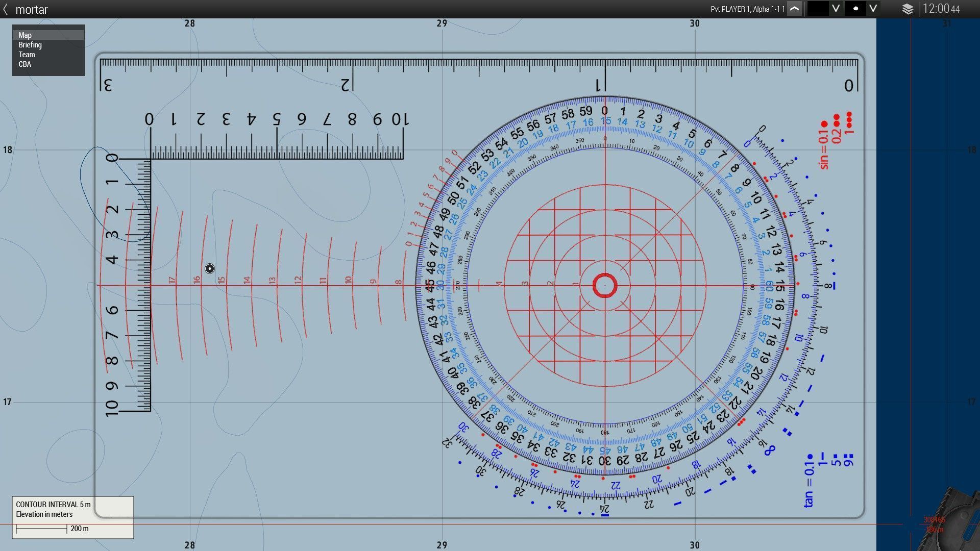Click the 200 m scale bar legend
The width and height of the screenshot is (980, 551).
coord(51,529)
